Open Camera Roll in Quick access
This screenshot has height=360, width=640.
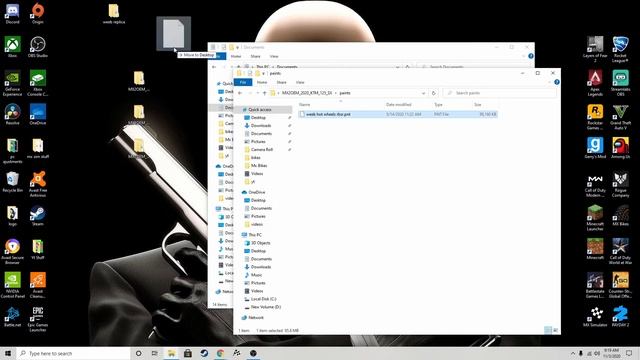pyautogui.click(x=262, y=150)
